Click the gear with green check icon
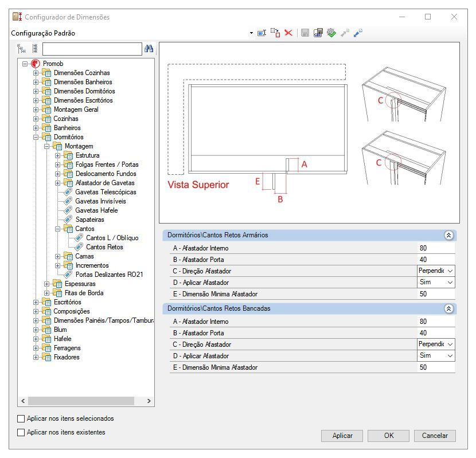 click(x=331, y=33)
